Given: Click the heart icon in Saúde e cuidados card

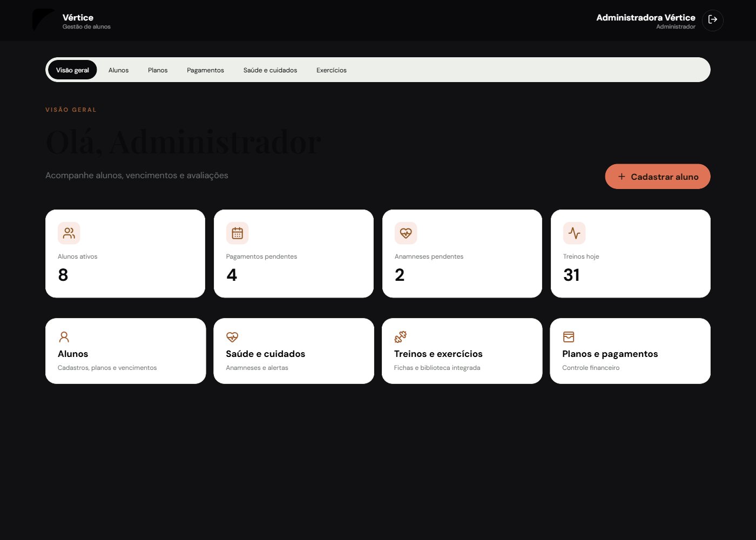Looking at the screenshot, I should click(232, 337).
